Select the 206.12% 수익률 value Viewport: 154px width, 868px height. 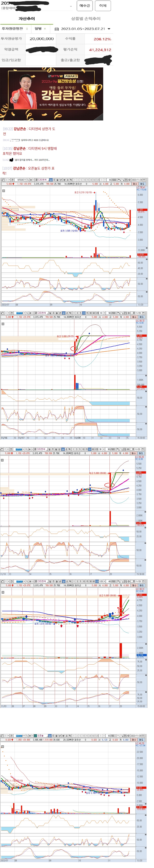[x=102, y=39]
